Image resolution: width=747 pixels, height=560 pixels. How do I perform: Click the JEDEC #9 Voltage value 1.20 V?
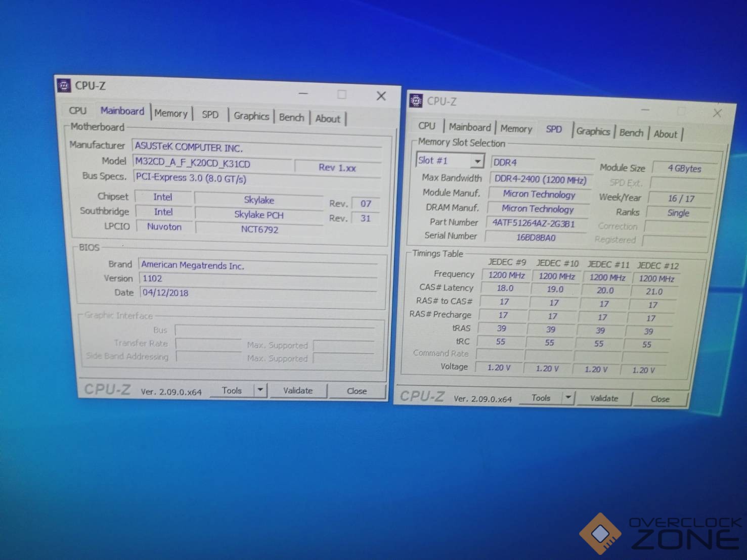(499, 367)
